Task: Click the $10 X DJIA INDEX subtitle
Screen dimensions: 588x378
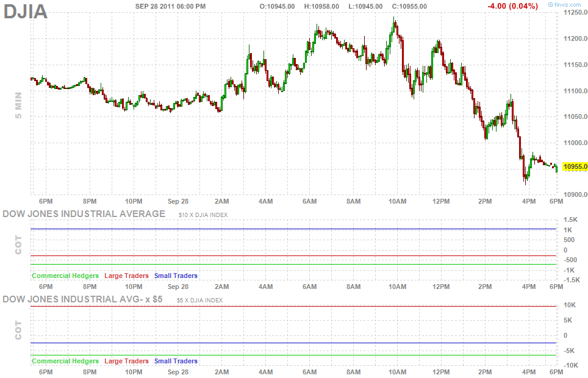Action: (203, 215)
